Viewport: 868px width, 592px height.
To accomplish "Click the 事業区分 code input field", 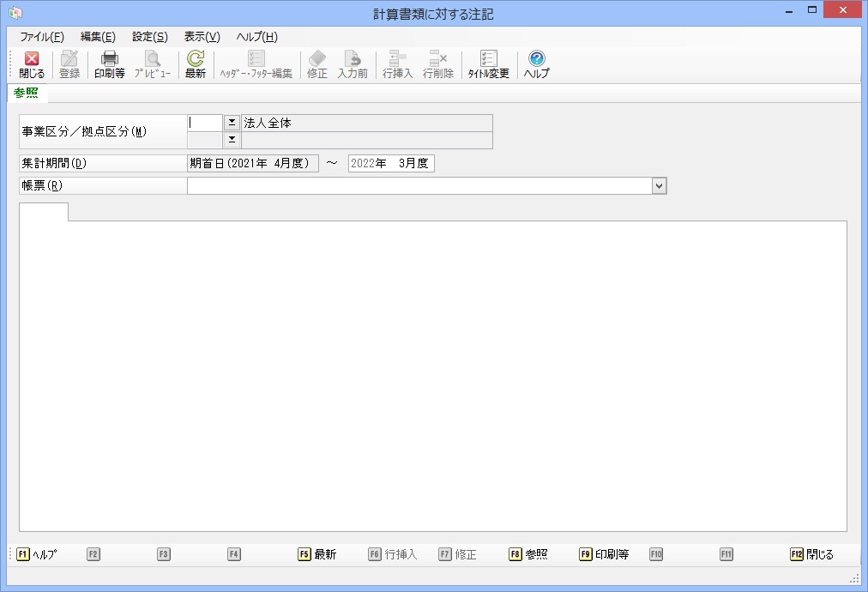I will pyautogui.click(x=205, y=124).
